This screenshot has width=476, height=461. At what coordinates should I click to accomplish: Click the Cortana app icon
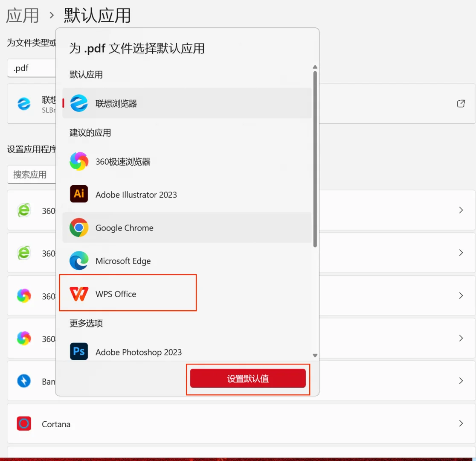pyautogui.click(x=24, y=423)
